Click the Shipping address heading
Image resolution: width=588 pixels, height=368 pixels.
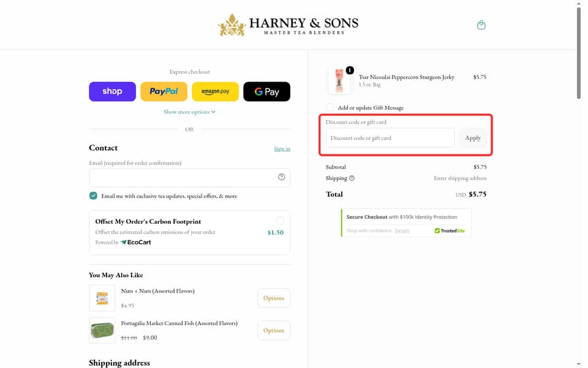click(119, 362)
